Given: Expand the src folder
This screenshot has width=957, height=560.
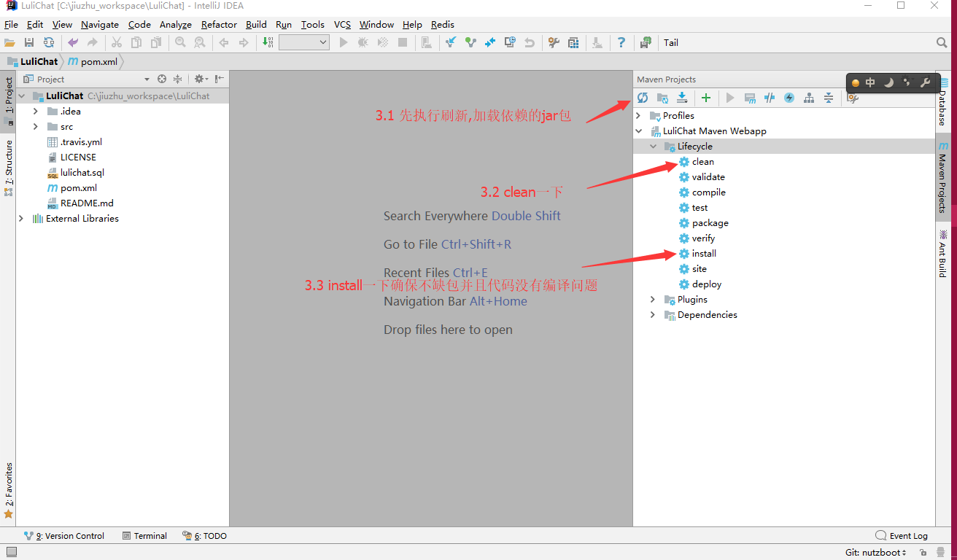Looking at the screenshot, I should point(36,127).
